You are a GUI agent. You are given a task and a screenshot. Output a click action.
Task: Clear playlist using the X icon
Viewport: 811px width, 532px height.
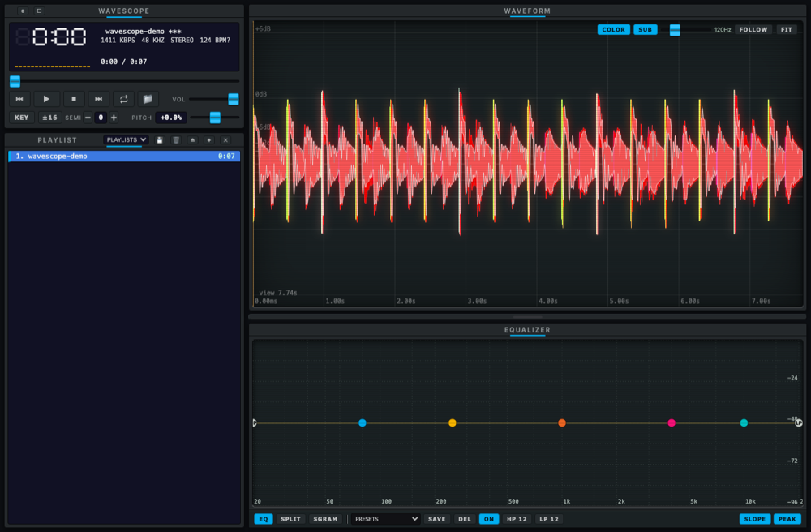(225, 140)
